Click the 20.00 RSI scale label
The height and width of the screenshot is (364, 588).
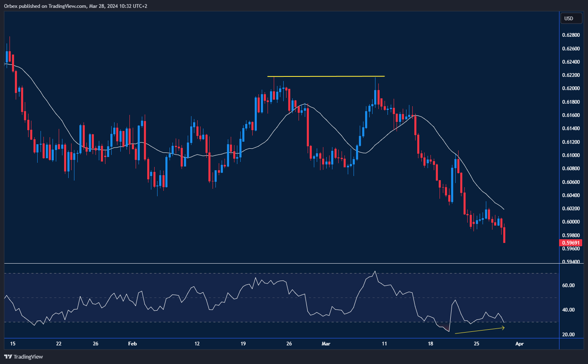coord(568,335)
